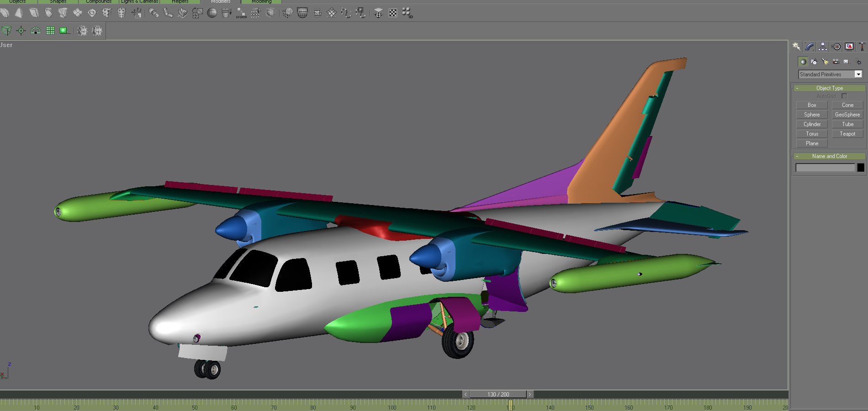Open the Utilities hammer panel

tap(862, 47)
